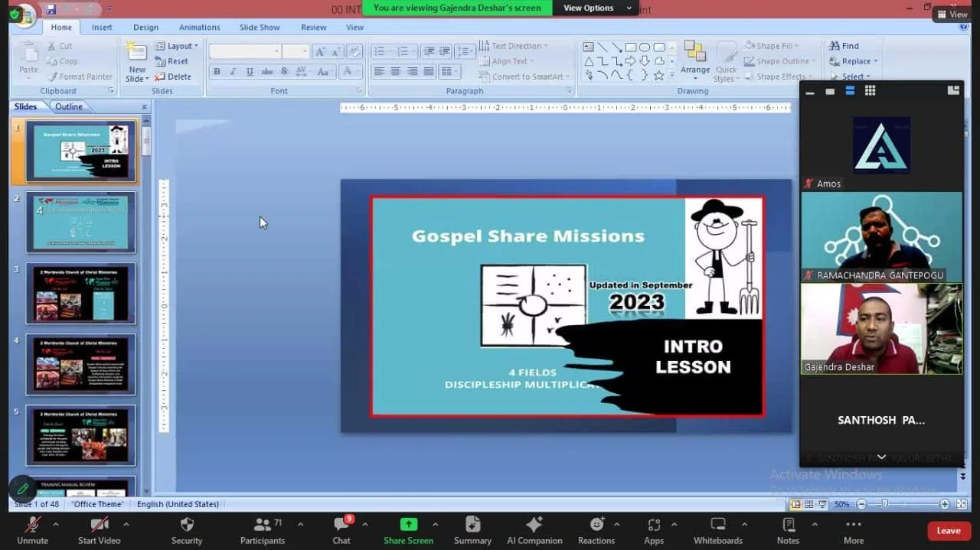The height and width of the screenshot is (550, 980).
Task: Toggle Underline formatting
Action: coord(250,72)
